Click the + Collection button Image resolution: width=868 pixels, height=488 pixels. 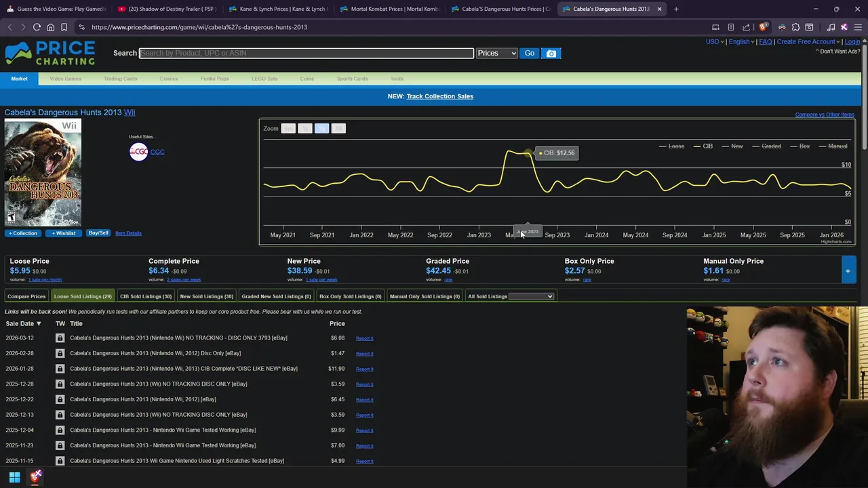23,233
